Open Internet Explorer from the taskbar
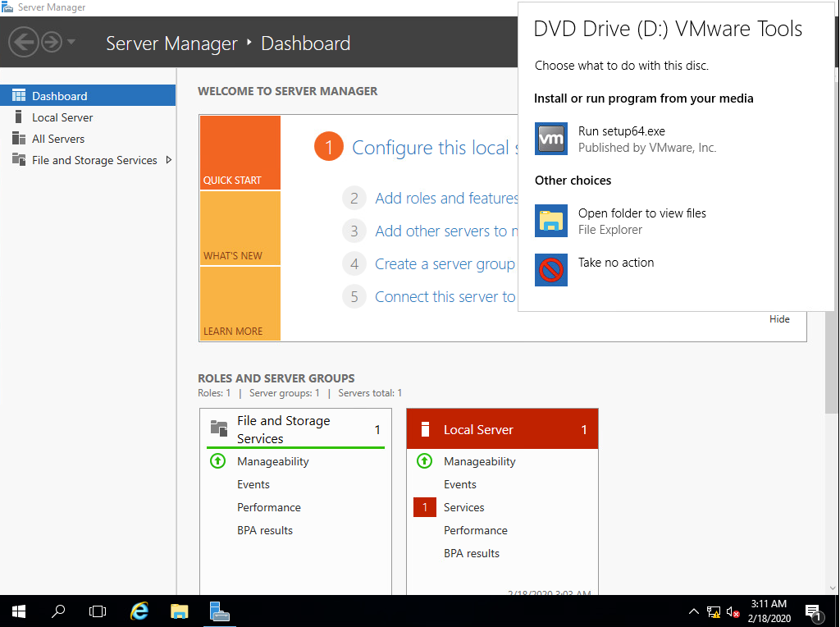The image size is (840, 627). pyautogui.click(x=140, y=611)
